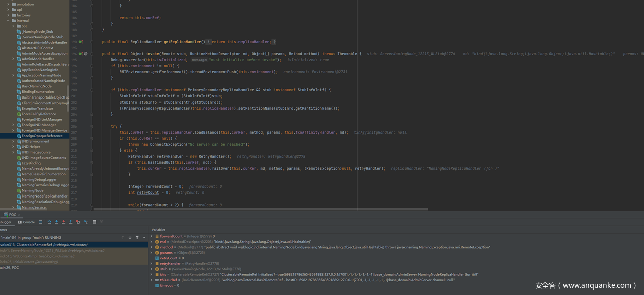Expand the 'params' variable node
The image size is (644, 295).
point(152,253)
